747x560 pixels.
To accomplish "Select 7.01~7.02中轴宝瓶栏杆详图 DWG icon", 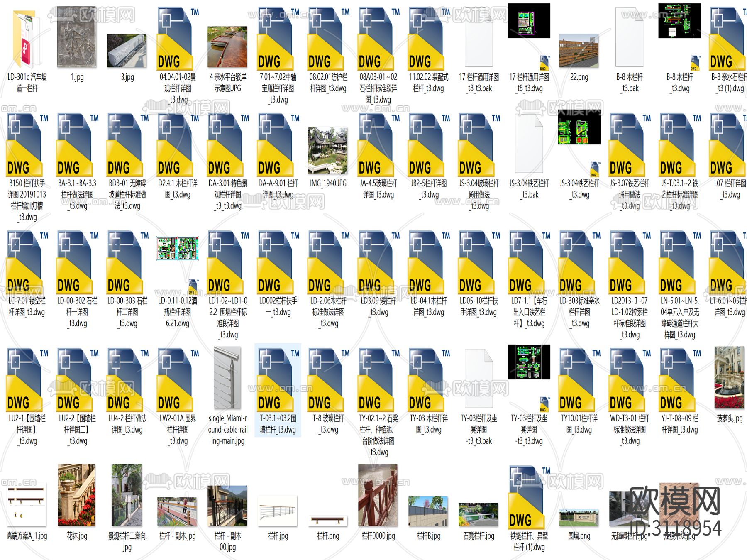I will [x=275, y=38].
